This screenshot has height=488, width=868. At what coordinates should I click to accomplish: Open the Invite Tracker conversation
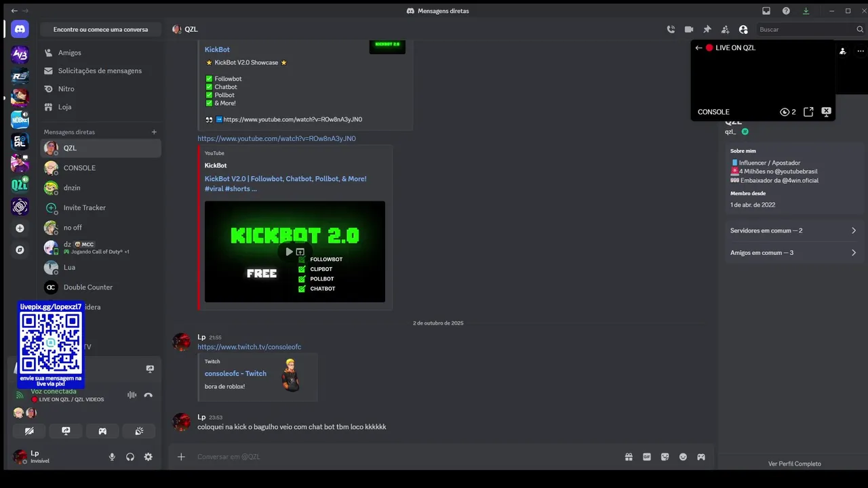point(100,207)
